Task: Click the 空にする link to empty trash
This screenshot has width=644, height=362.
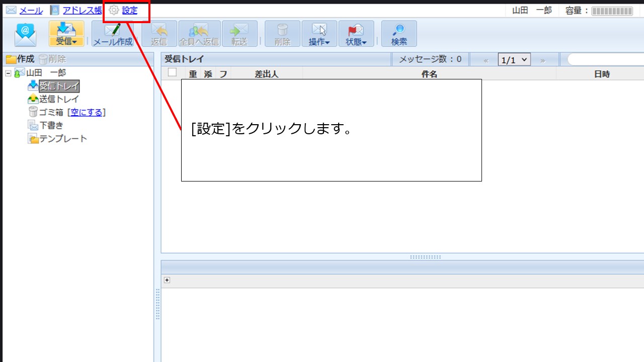Action: [x=87, y=112]
